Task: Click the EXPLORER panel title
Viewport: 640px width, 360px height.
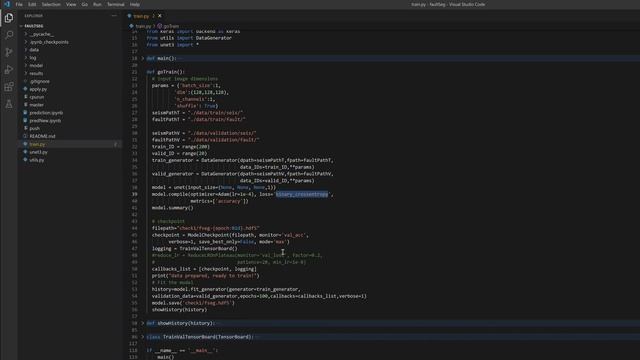Action: 33,16
